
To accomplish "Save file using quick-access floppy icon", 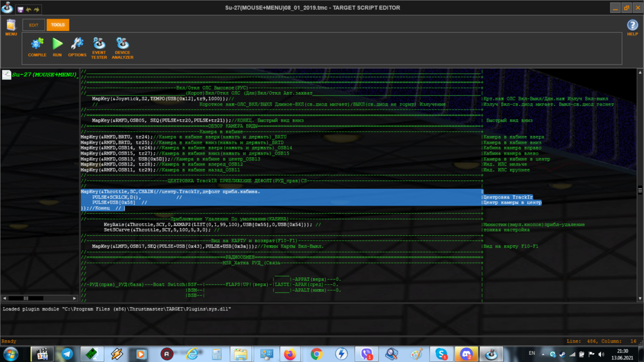I will click(x=20, y=9).
